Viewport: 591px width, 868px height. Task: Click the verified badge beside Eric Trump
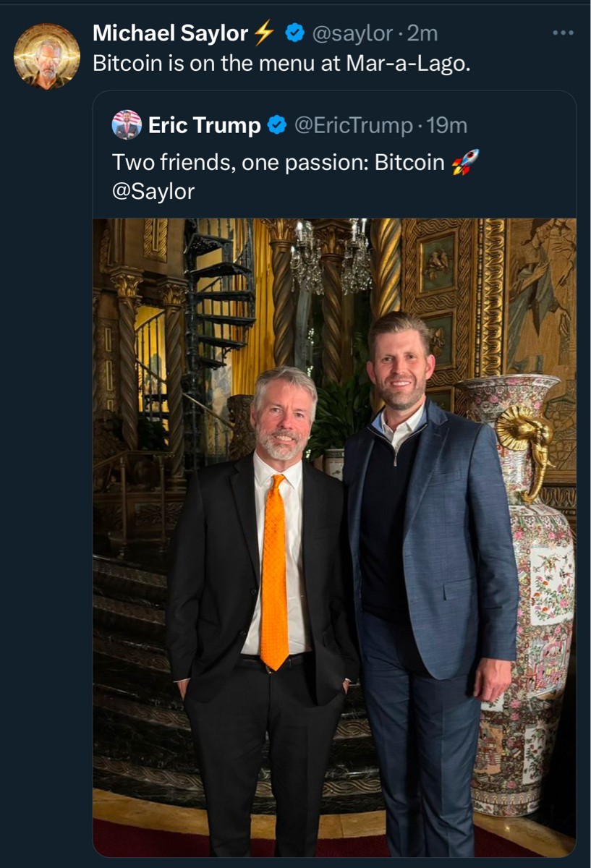276,125
